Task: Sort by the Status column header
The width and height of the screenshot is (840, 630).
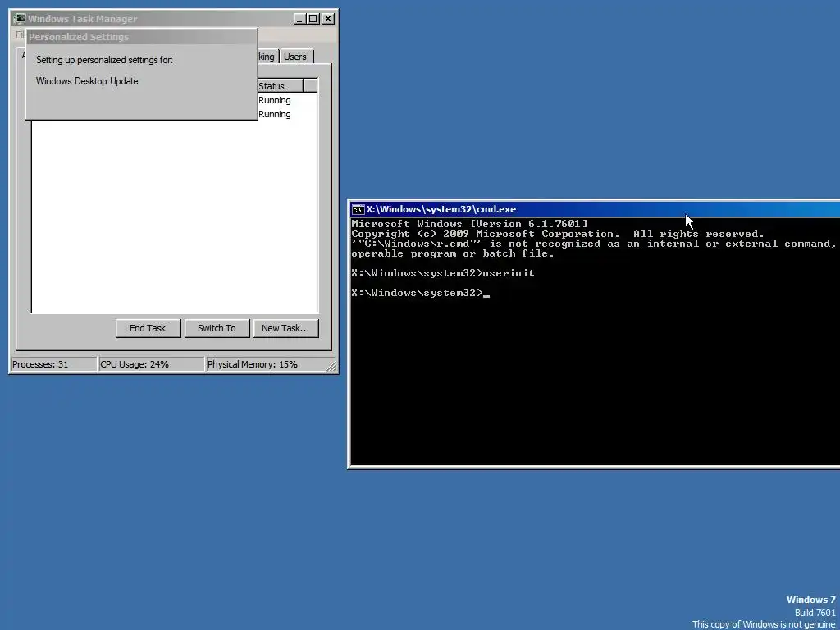Action: click(280, 86)
